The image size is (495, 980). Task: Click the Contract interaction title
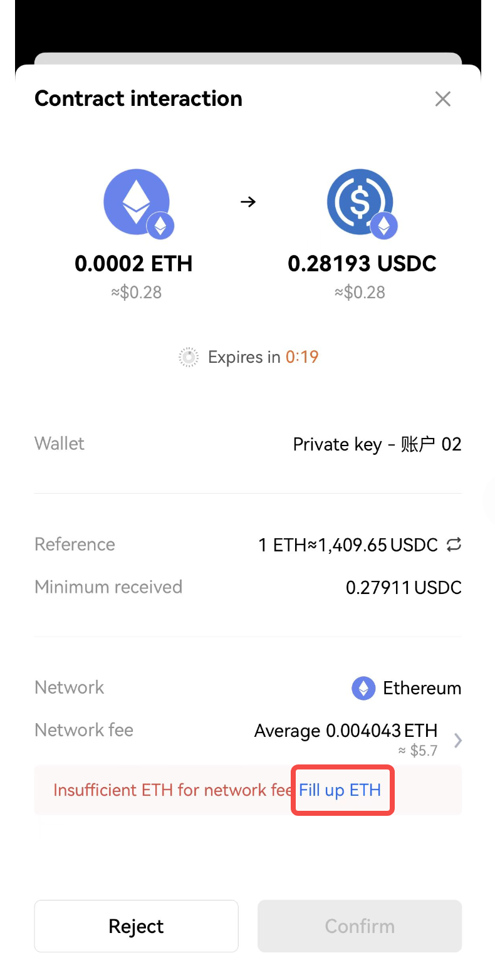point(138,98)
